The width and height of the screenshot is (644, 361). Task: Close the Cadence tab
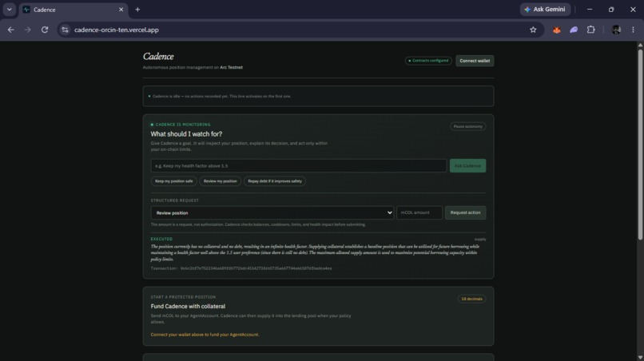click(x=121, y=10)
